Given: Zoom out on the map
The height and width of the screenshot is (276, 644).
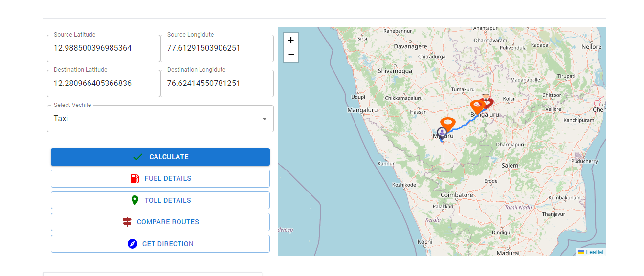Looking at the screenshot, I should pyautogui.click(x=291, y=55).
